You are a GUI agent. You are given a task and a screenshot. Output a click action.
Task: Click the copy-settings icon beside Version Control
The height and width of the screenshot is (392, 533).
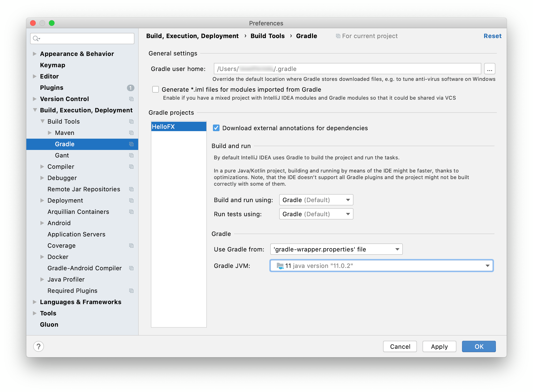click(131, 99)
